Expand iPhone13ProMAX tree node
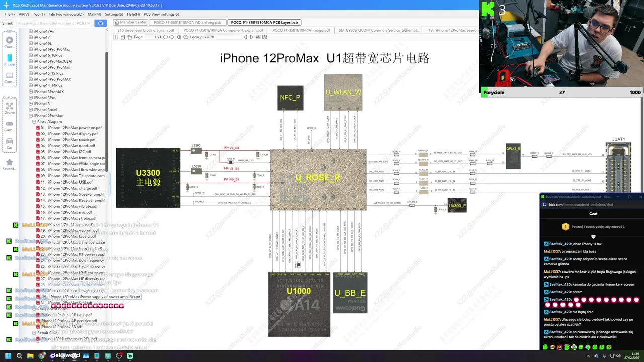644x362 pixels. point(31,92)
